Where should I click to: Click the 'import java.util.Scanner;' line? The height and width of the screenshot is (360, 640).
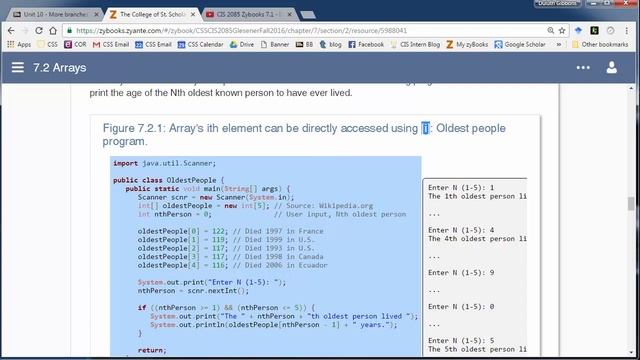click(164, 163)
